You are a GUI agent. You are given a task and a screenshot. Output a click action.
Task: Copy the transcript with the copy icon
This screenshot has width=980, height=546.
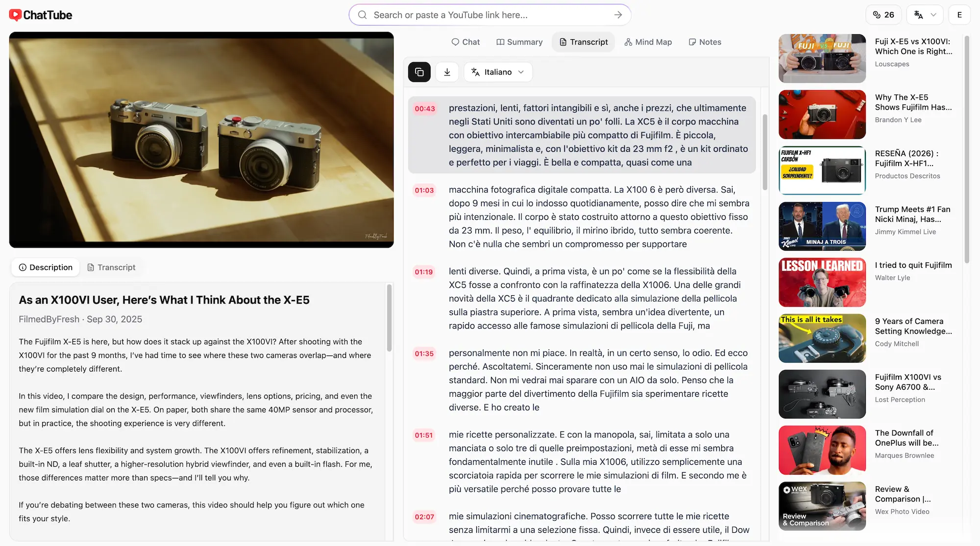[x=419, y=72]
